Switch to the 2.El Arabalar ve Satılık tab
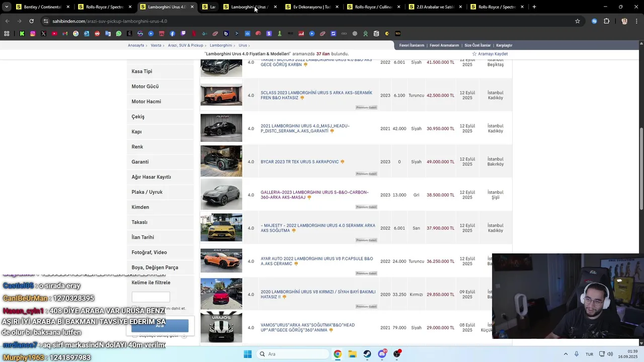This screenshot has height=362, width=644. coord(435,7)
